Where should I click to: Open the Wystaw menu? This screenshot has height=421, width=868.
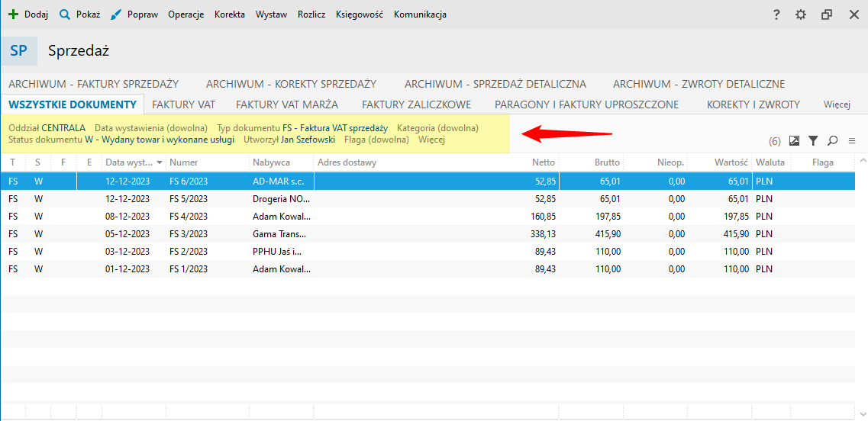(x=271, y=15)
